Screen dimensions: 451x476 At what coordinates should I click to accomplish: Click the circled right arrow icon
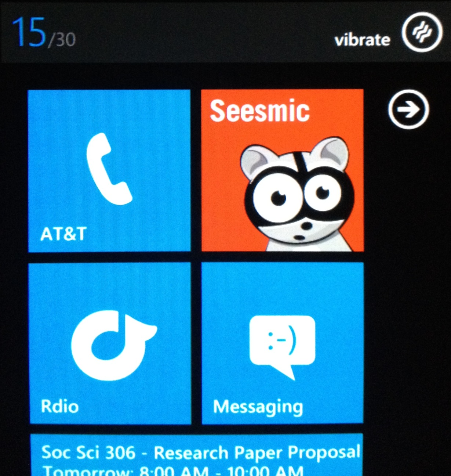[x=408, y=109]
